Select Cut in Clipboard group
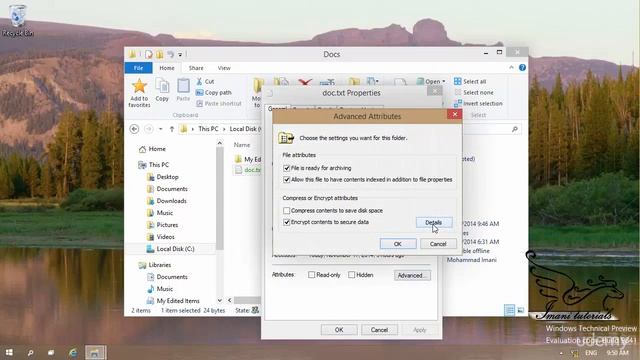This screenshot has width=640, height=360. pos(205,81)
